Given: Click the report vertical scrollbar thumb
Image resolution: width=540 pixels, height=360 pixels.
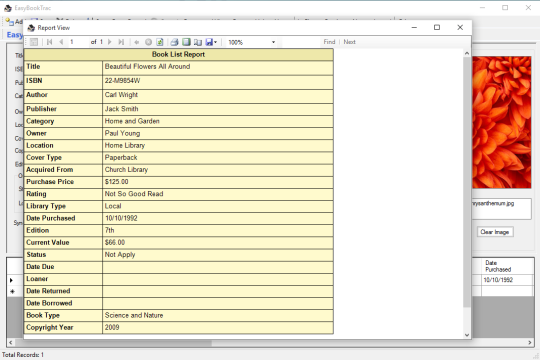Looking at the screenshot, I should tap(467, 182).
